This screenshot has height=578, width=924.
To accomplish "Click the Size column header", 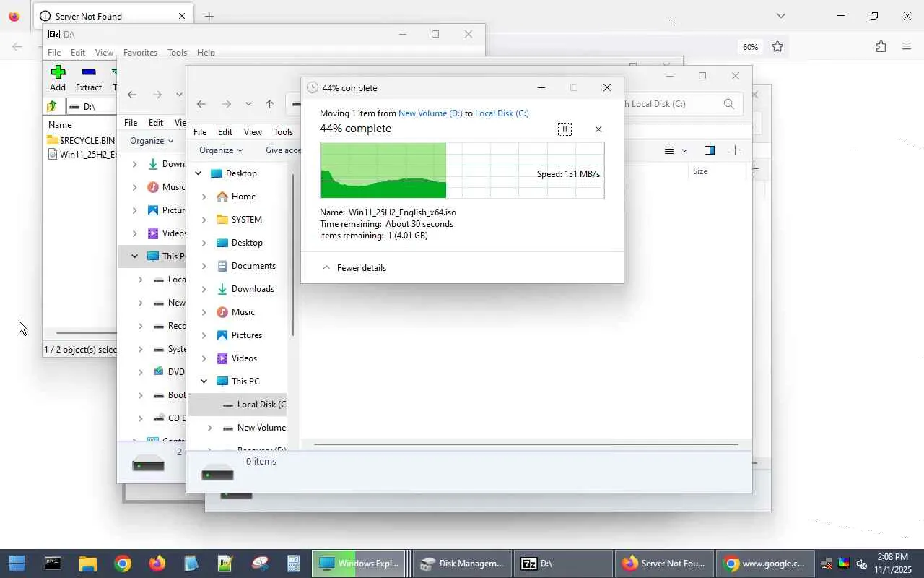I will (700, 171).
